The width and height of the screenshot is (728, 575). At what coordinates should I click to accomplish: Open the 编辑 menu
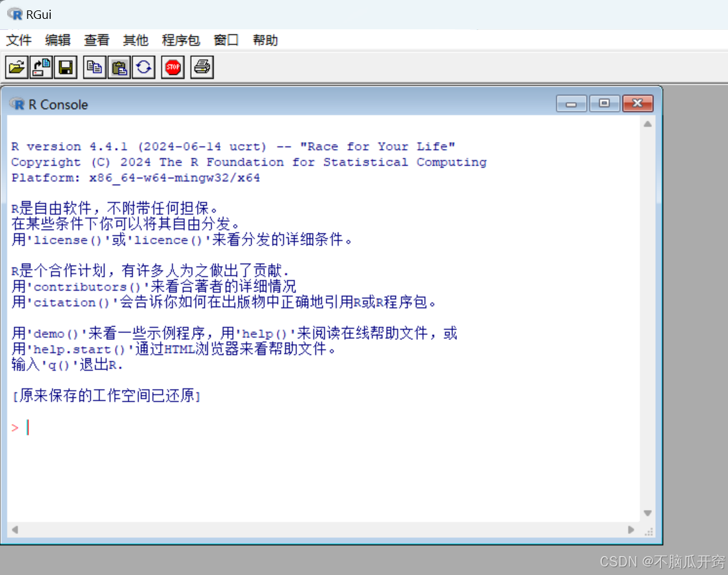[x=58, y=40]
